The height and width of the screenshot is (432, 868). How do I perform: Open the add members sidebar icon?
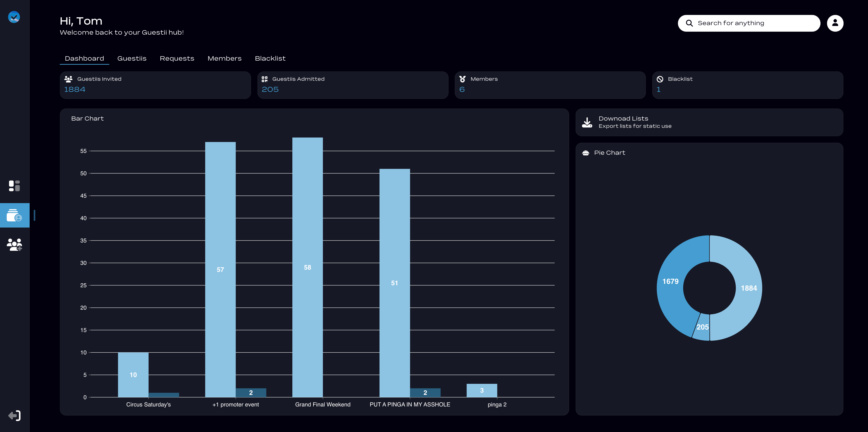(14, 244)
